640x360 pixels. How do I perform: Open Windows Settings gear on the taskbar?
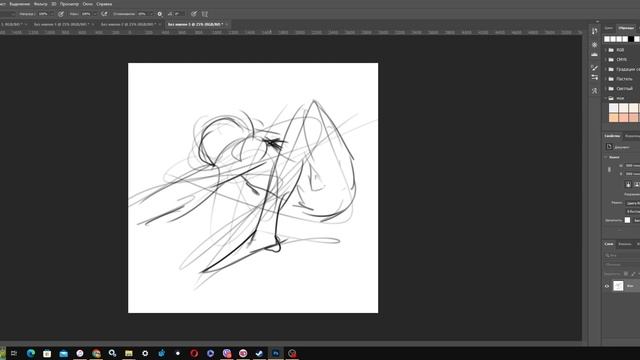(145, 353)
